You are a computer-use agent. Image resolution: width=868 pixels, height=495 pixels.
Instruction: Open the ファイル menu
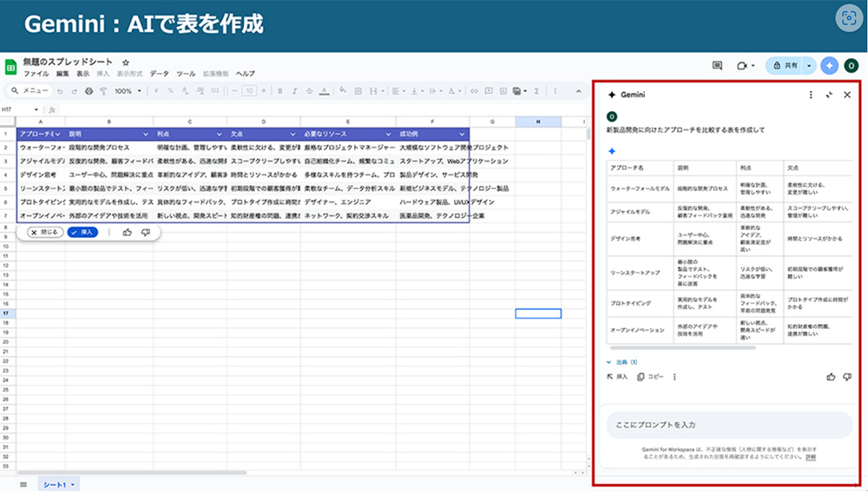(36, 74)
